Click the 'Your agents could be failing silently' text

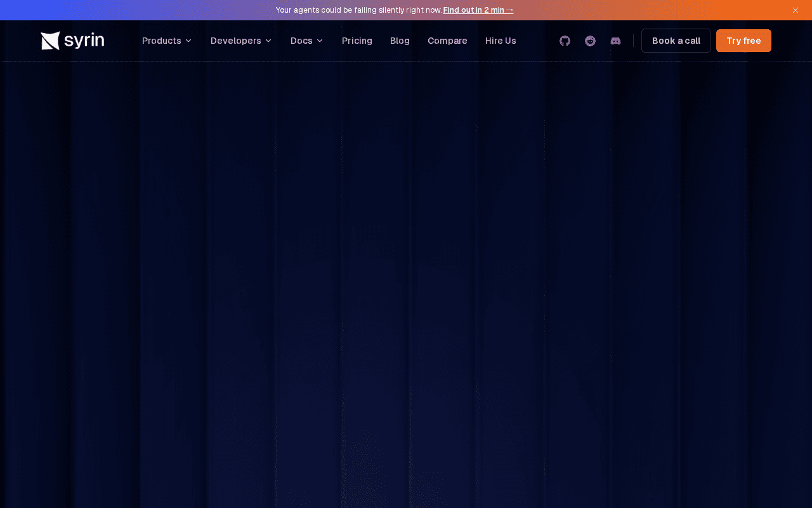click(358, 10)
